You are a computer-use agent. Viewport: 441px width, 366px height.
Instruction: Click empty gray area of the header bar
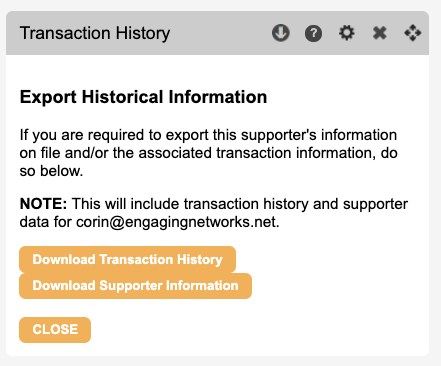[x=220, y=33]
